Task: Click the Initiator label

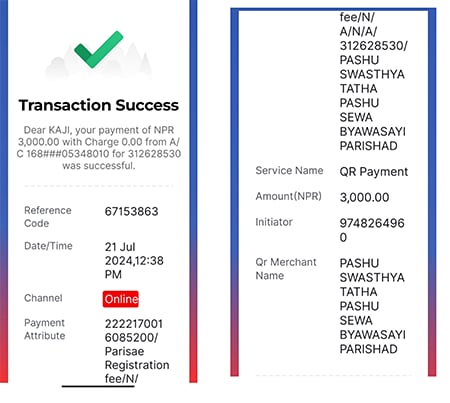Action: (274, 222)
